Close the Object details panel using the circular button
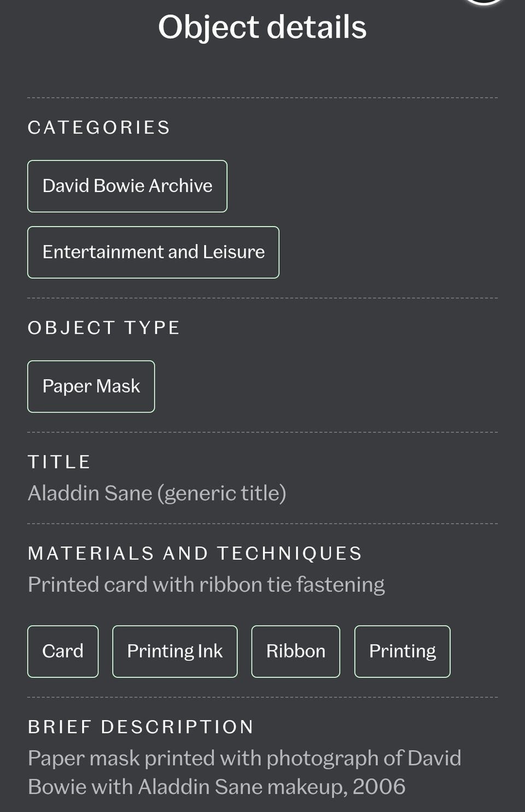This screenshot has width=525, height=812. (x=483, y=2)
